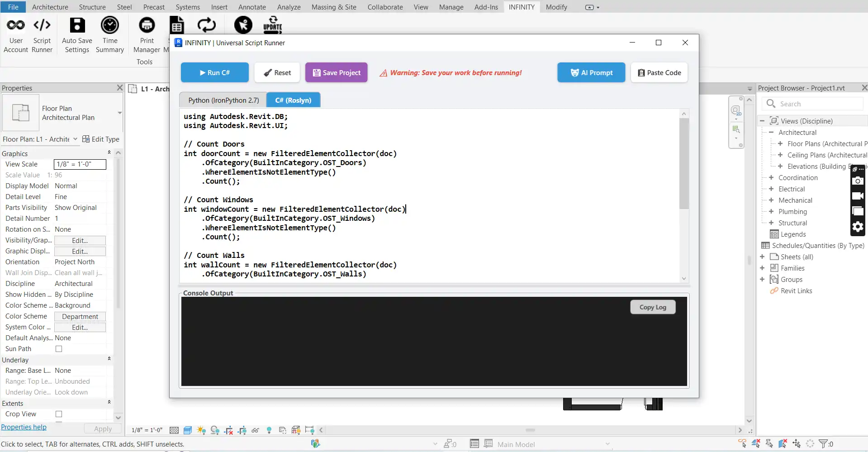Check the Crop View checkbox

click(59, 414)
